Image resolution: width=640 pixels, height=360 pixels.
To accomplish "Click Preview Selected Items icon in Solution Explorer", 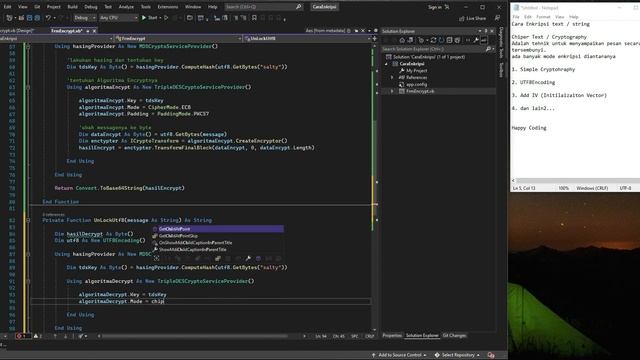I will [484, 40].
